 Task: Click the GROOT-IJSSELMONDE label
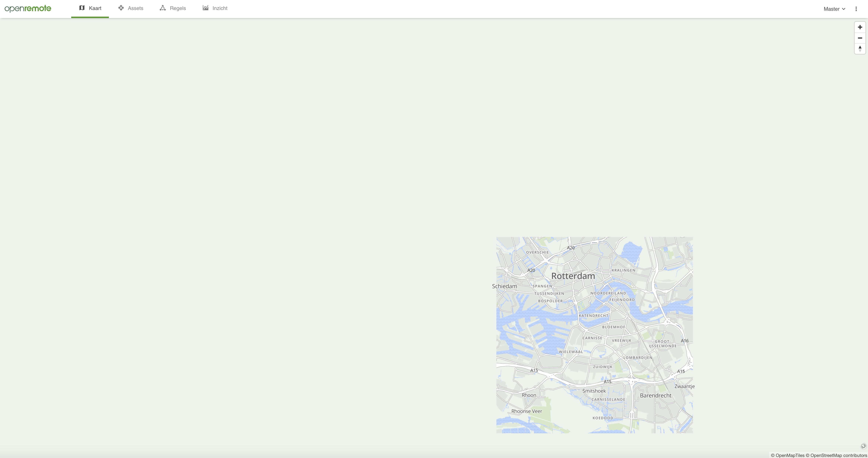663,344
